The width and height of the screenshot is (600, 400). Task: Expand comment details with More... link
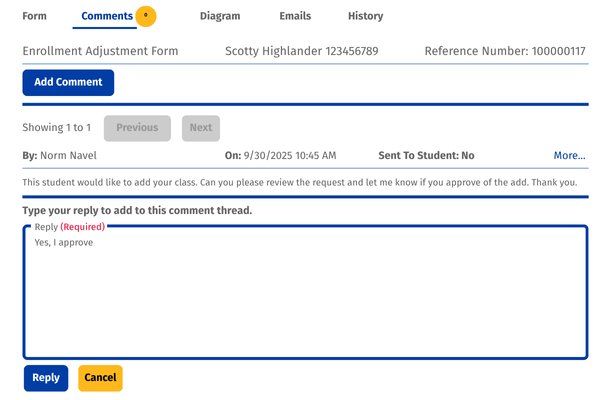point(569,156)
